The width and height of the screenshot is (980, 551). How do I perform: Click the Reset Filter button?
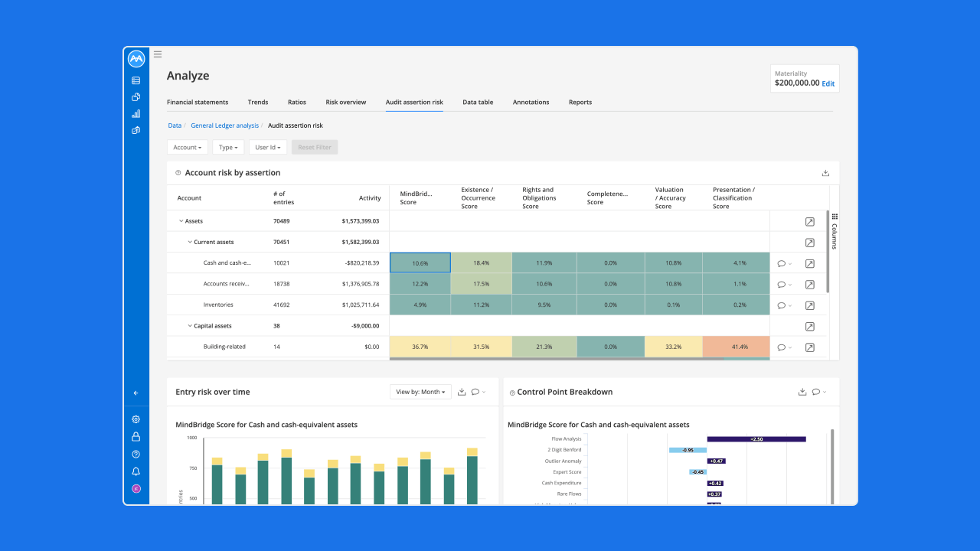(x=315, y=147)
